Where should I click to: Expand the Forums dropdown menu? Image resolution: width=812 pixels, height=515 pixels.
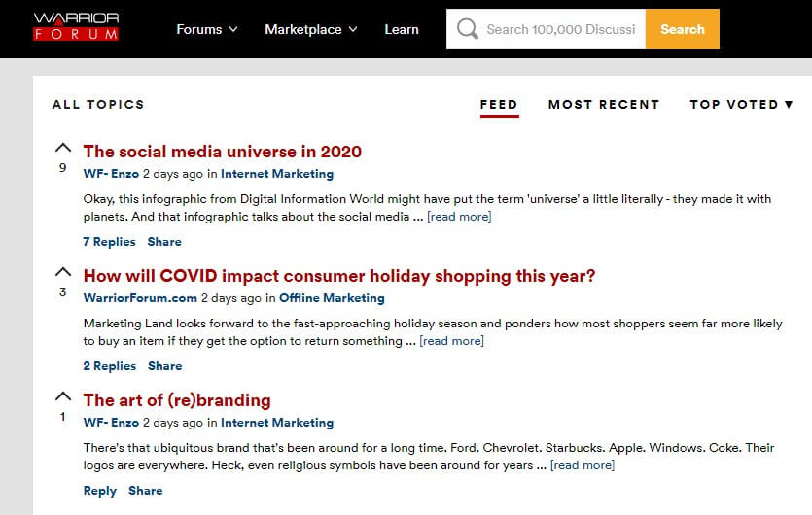point(207,29)
